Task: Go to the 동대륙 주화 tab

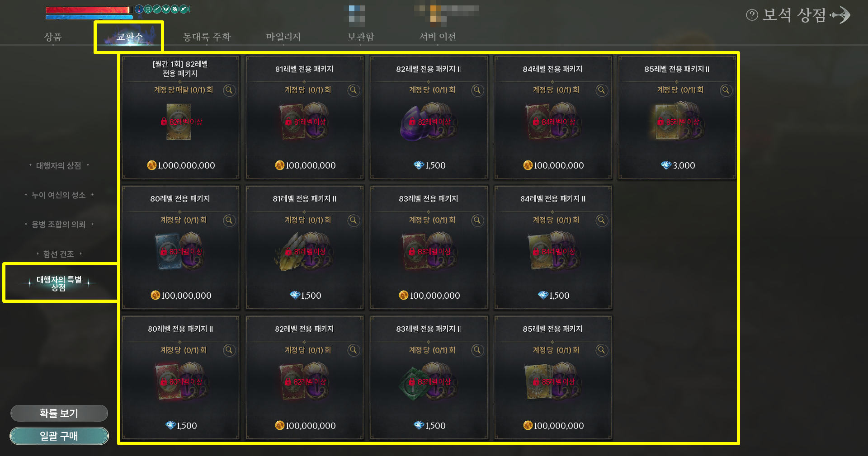Action: pyautogui.click(x=207, y=37)
